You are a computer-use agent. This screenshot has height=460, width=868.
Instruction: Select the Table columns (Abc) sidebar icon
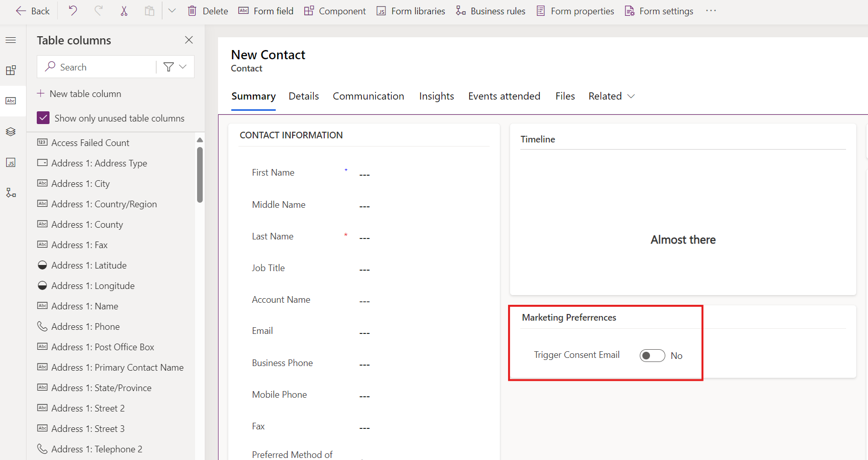(x=11, y=101)
